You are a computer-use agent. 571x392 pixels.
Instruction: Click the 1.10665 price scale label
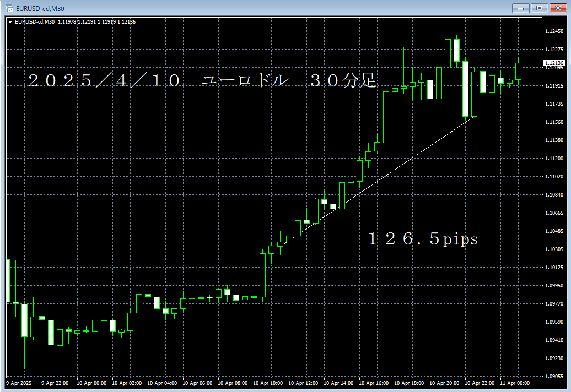tap(554, 213)
